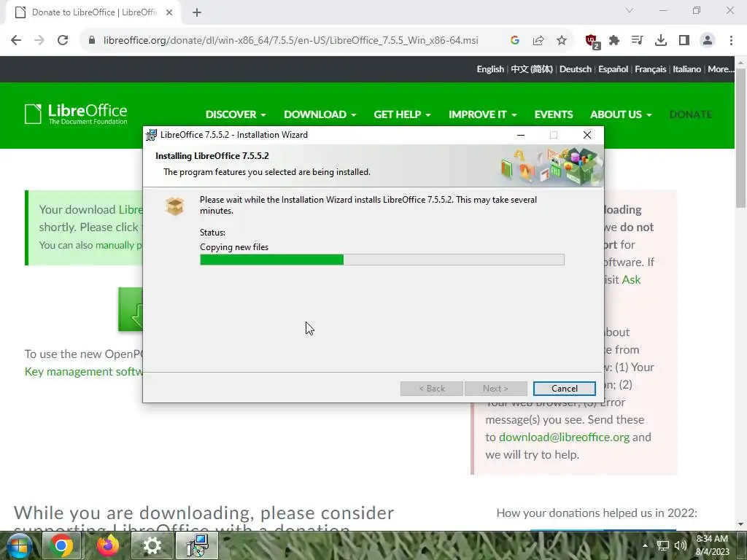The image size is (747, 560).
Task: Switch site language to English
Action: point(490,69)
